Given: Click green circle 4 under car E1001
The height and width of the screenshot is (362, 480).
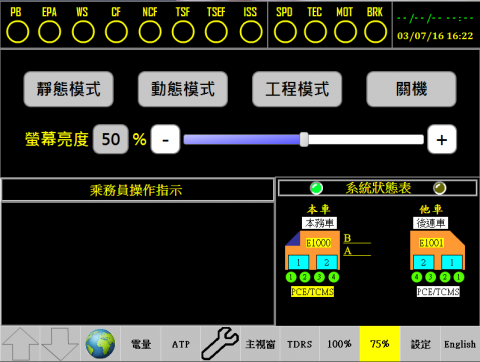Looking at the screenshot, I should 416,277.
